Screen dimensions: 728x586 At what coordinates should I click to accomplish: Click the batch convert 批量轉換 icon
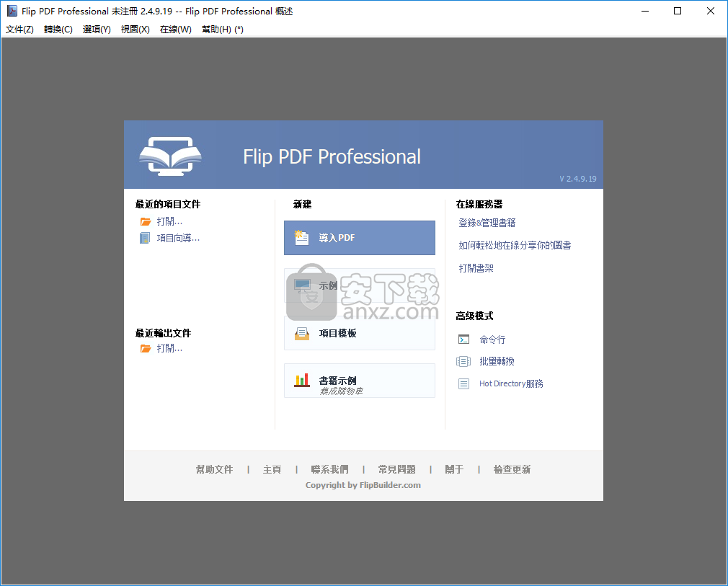click(x=464, y=361)
